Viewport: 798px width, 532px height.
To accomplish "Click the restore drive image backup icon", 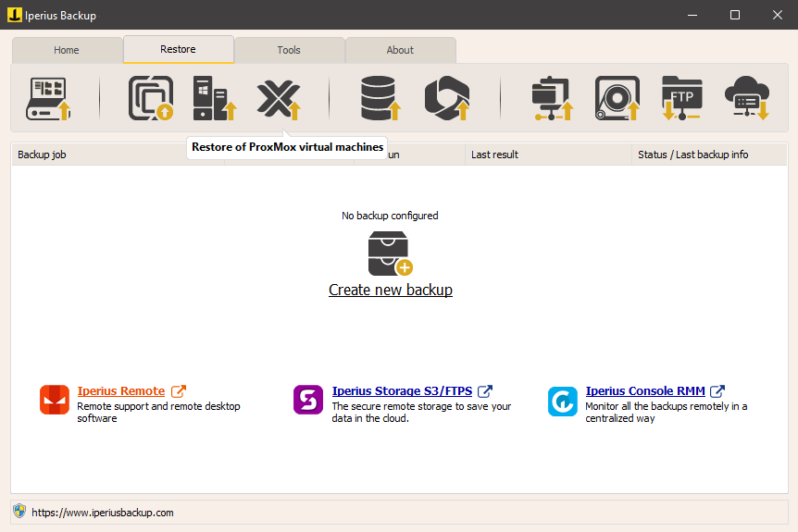I will pos(48,98).
